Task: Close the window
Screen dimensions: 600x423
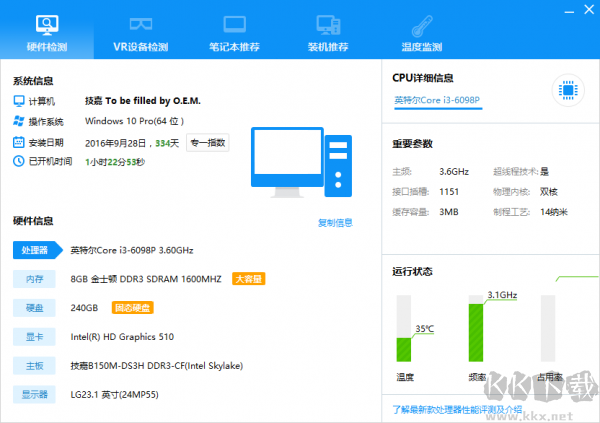Action: [589, 10]
